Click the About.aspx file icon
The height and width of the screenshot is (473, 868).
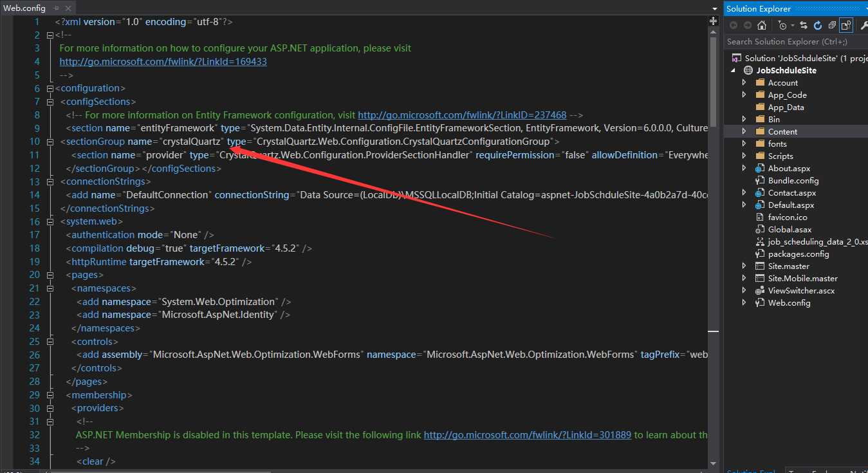[759, 168]
